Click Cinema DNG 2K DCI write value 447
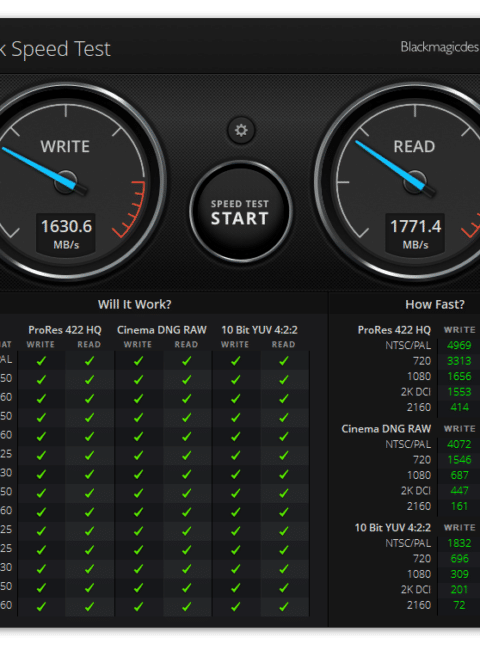Viewport: 480px width, 650px height. coord(460,491)
